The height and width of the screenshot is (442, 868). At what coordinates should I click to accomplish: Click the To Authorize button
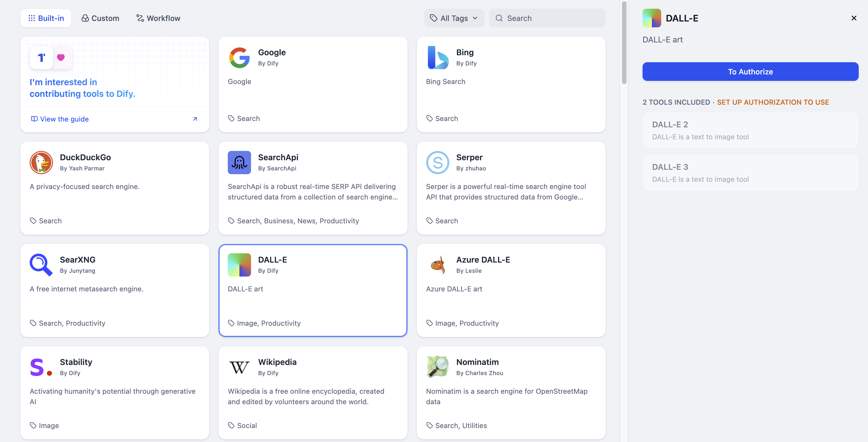750,72
